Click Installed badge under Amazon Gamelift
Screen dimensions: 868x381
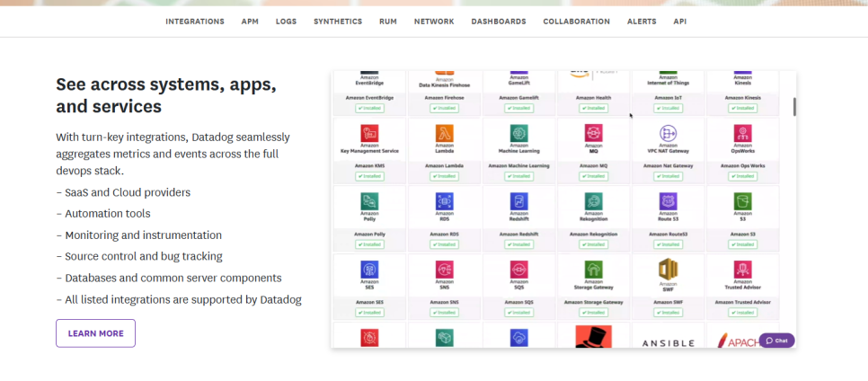click(x=518, y=108)
